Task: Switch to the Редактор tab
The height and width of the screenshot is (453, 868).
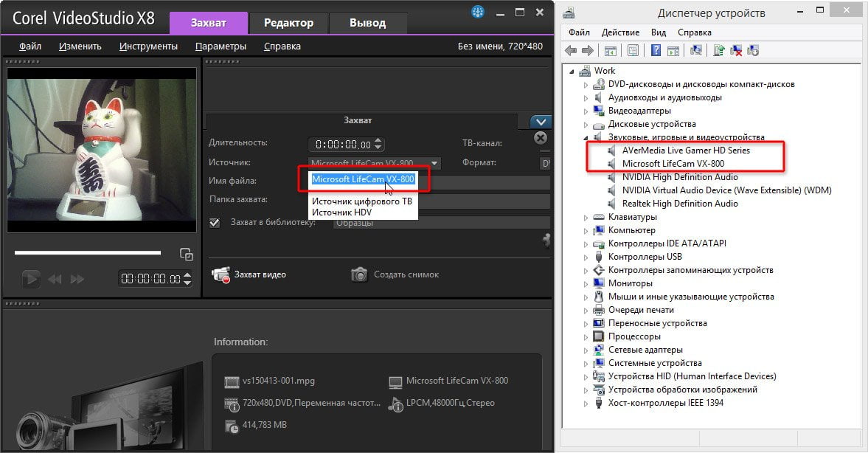Action: point(288,23)
